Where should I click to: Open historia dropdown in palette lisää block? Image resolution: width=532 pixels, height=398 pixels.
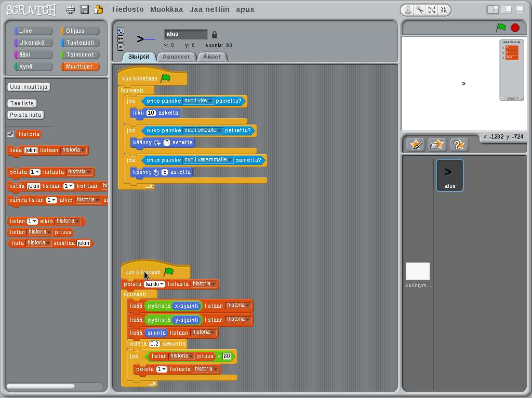click(74, 150)
